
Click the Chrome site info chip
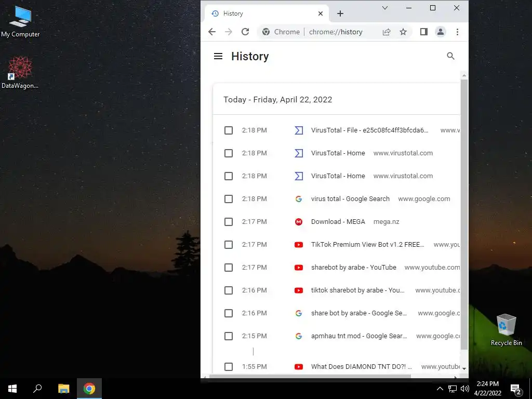click(x=281, y=32)
